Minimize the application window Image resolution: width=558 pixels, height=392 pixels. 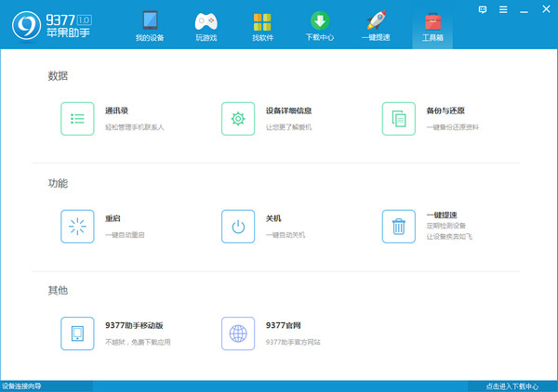pos(523,8)
